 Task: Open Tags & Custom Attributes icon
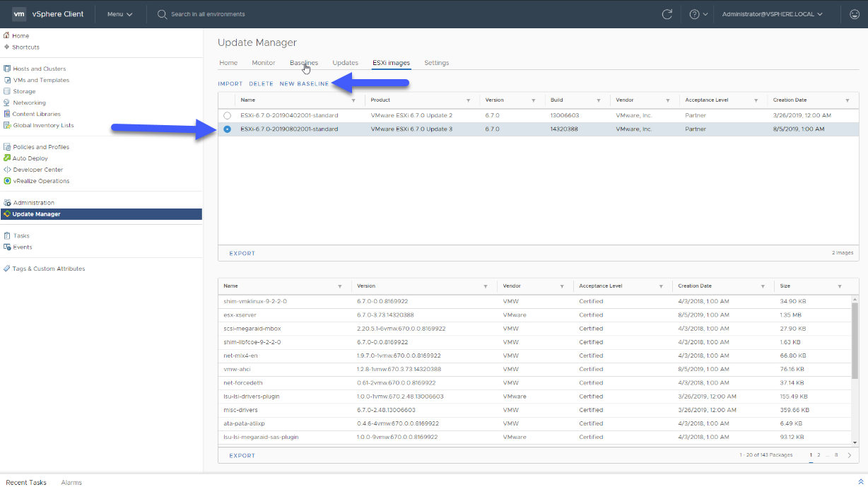(x=7, y=269)
